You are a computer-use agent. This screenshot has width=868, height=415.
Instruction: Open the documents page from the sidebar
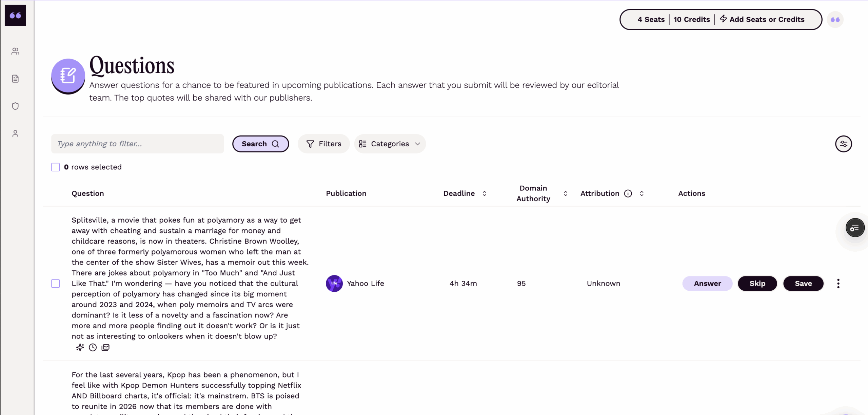pos(15,78)
